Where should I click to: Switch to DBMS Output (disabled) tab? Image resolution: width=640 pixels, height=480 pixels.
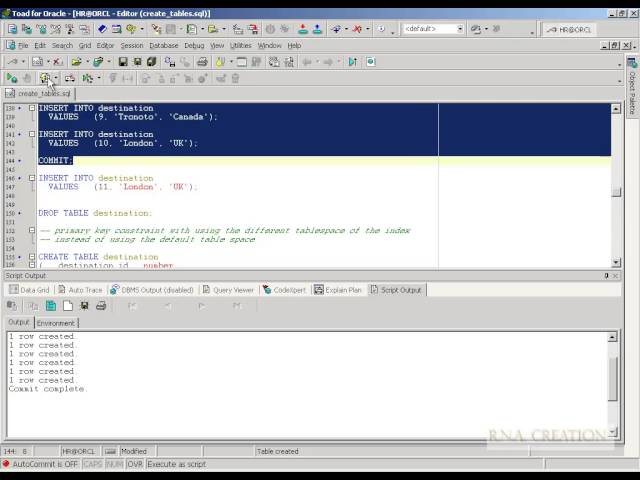152,290
